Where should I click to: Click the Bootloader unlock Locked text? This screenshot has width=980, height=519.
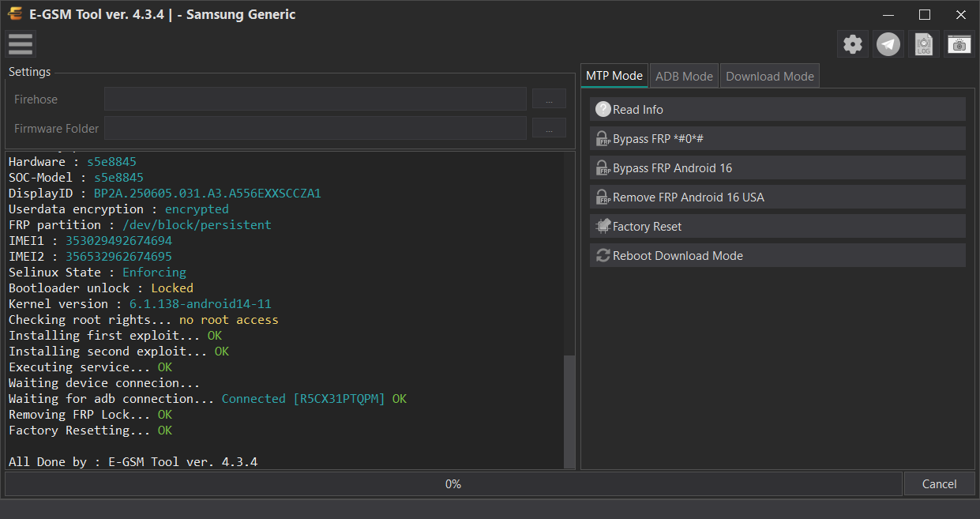172,288
